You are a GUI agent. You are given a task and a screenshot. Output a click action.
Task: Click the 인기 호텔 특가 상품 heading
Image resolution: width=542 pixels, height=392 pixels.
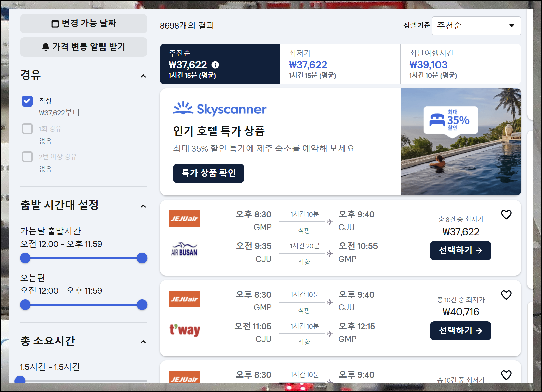point(219,131)
